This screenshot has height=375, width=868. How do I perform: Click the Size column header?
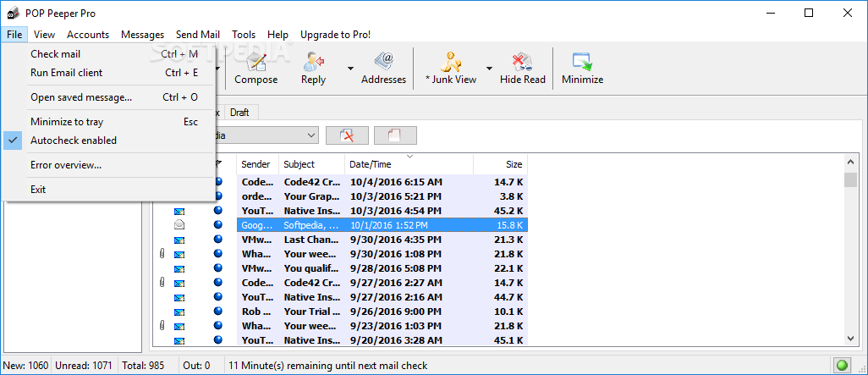501,164
